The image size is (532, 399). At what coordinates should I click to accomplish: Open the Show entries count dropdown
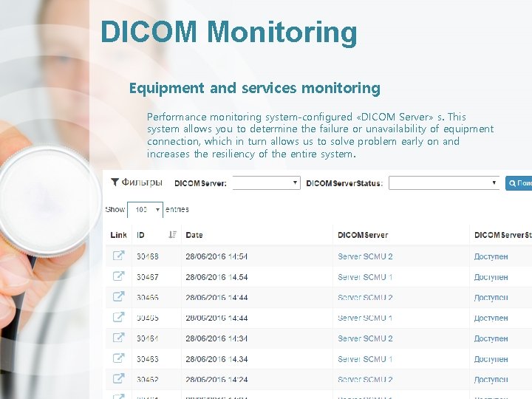coord(146,210)
